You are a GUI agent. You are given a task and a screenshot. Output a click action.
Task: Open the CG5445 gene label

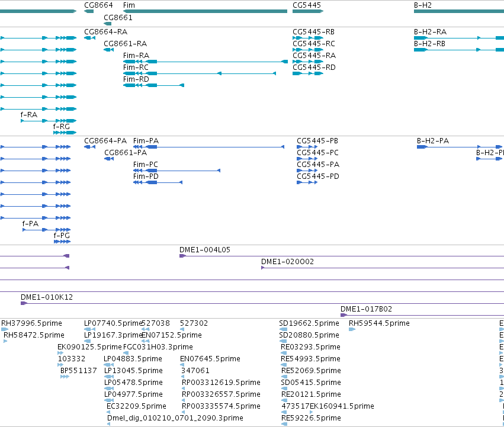click(307, 5)
